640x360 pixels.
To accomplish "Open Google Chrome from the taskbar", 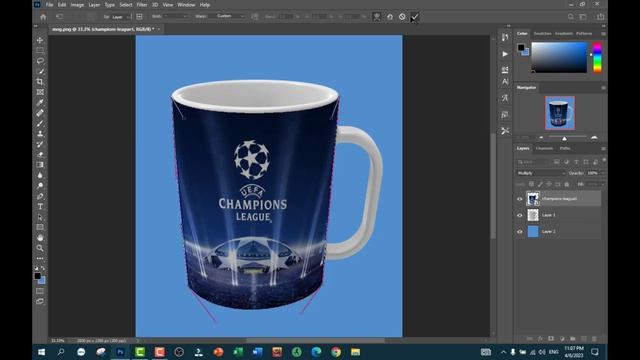I will (x=336, y=352).
